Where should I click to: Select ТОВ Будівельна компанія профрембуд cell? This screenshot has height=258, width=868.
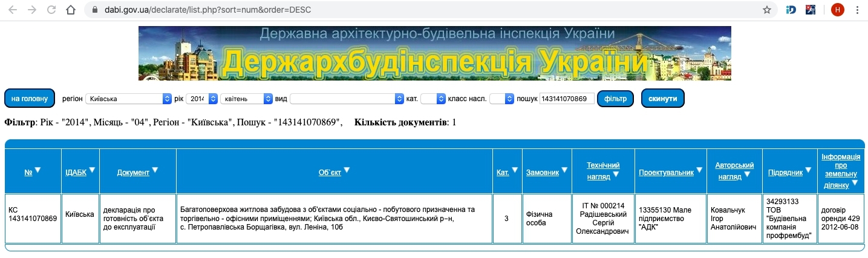click(x=789, y=218)
